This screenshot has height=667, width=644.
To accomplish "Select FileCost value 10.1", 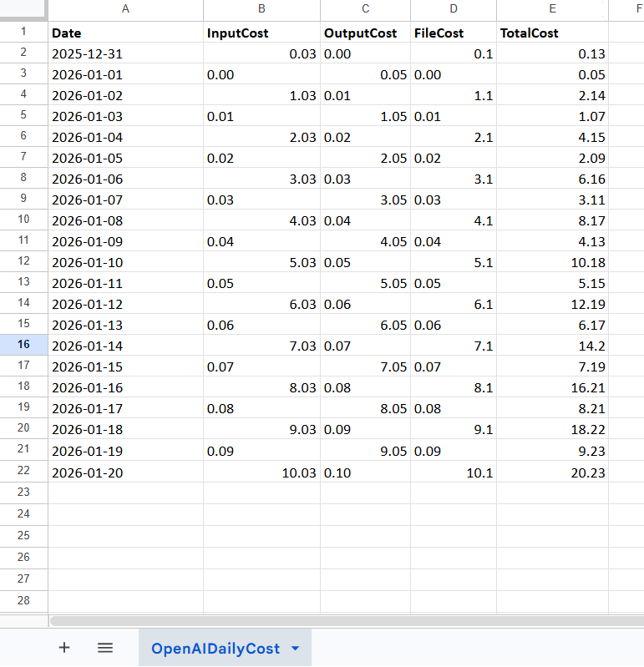I will (454, 472).
